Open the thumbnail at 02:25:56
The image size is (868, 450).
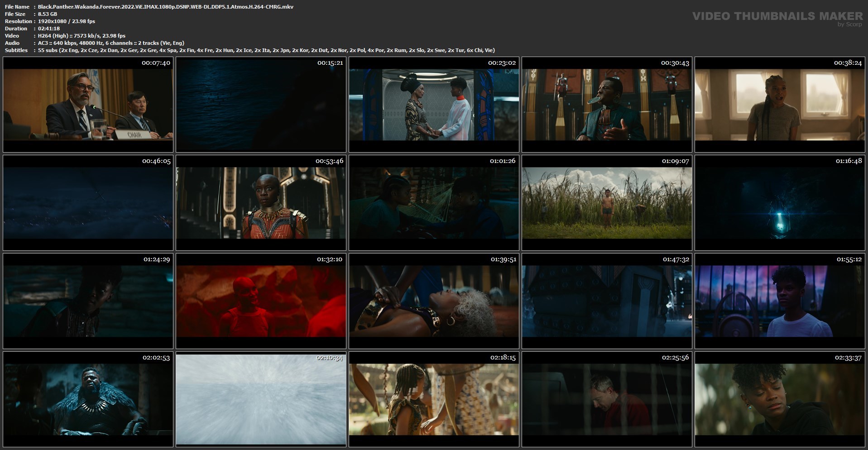pos(607,399)
